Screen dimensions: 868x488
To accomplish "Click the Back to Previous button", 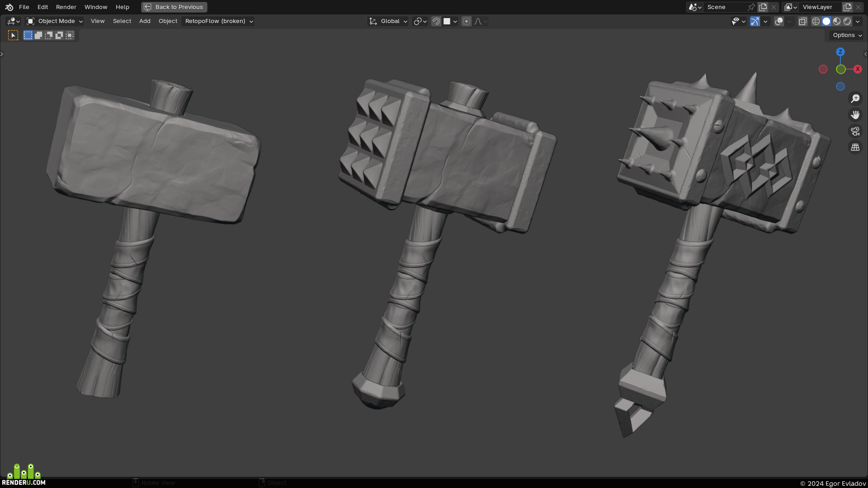I will point(174,7).
